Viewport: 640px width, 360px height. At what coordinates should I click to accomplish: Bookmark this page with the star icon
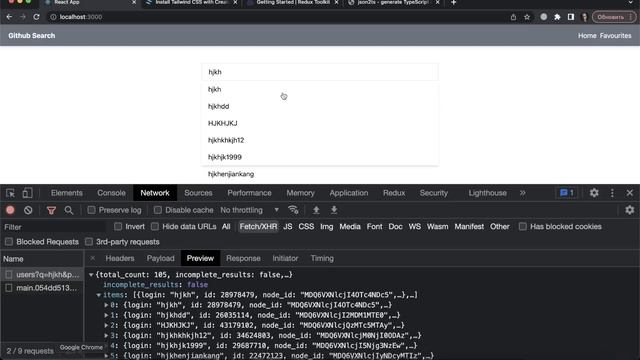[527, 17]
